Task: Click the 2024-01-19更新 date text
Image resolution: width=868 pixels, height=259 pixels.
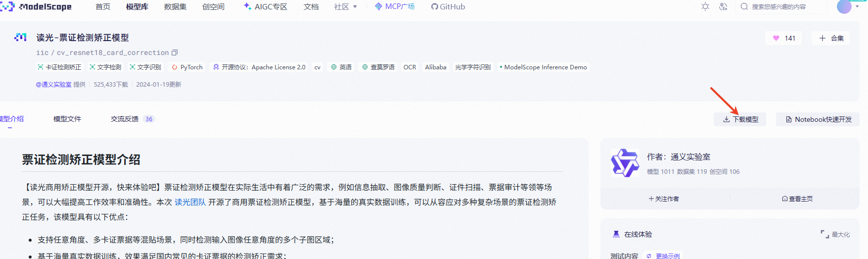Action: tap(159, 84)
